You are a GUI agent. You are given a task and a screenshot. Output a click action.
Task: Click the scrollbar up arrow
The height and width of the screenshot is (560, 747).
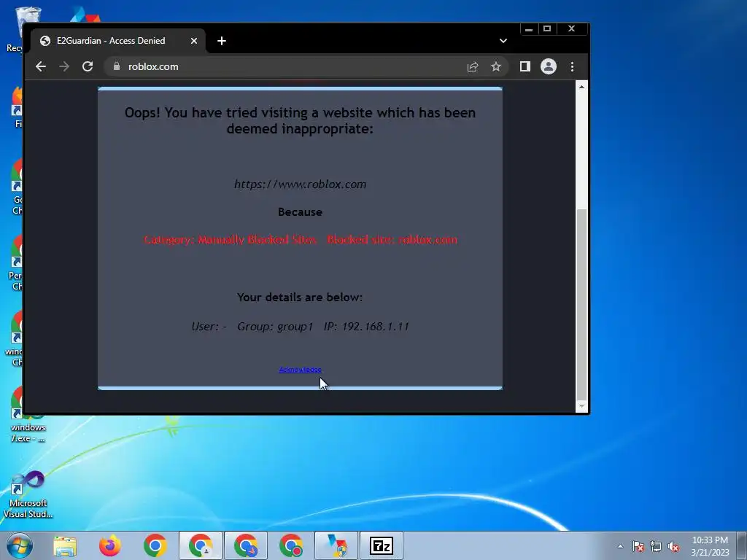581,87
